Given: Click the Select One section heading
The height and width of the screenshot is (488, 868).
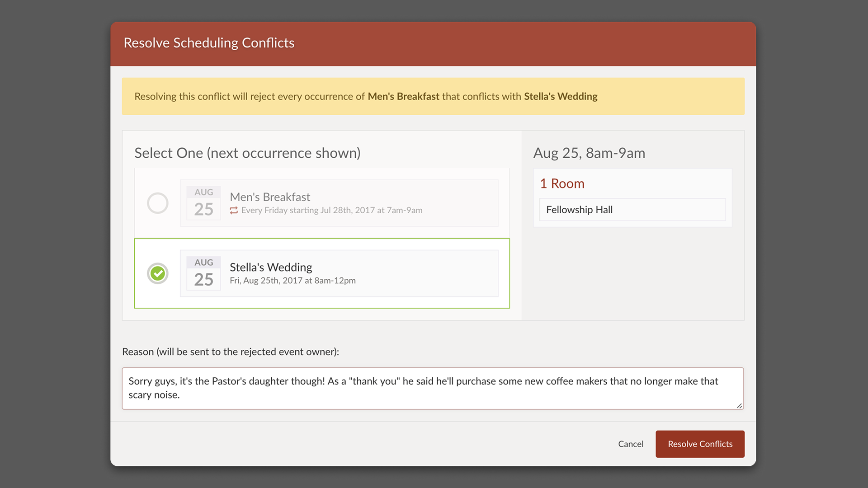Looking at the screenshot, I should [x=247, y=153].
